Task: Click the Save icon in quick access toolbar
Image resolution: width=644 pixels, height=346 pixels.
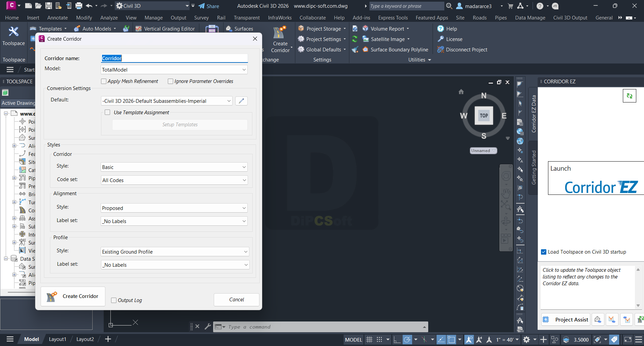Action: (x=49, y=6)
